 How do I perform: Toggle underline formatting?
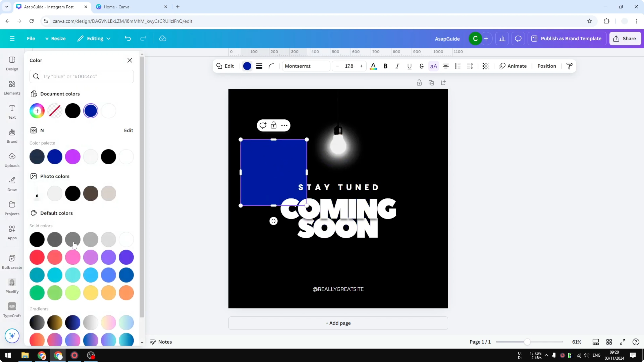pos(409,66)
